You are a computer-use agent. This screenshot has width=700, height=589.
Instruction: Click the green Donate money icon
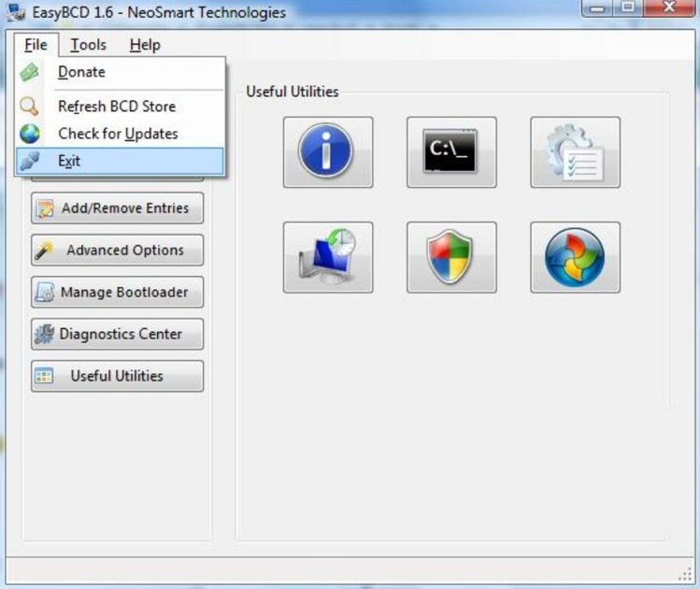pos(30,72)
